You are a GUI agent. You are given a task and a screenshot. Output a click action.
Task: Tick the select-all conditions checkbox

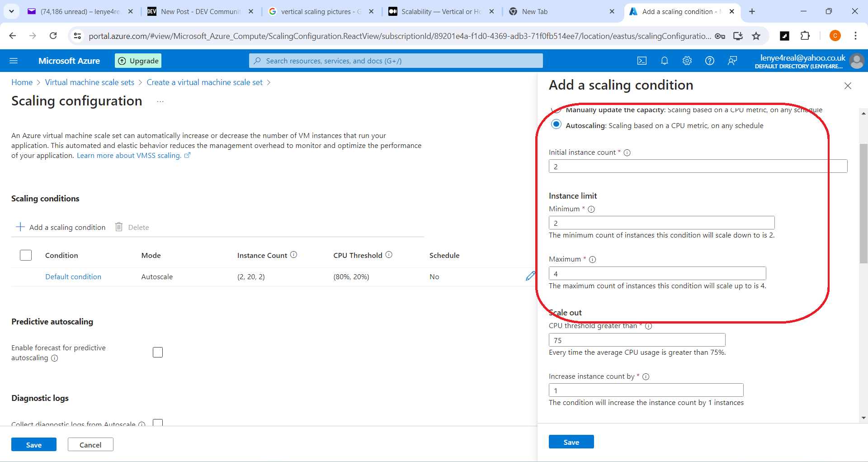tap(26, 255)
